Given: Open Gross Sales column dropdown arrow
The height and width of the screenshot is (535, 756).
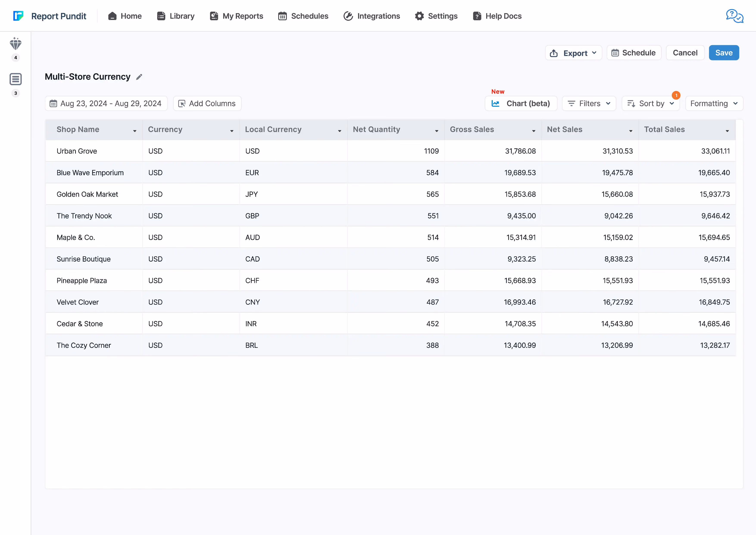Looking at the screenshot, I should pos(534,131).
